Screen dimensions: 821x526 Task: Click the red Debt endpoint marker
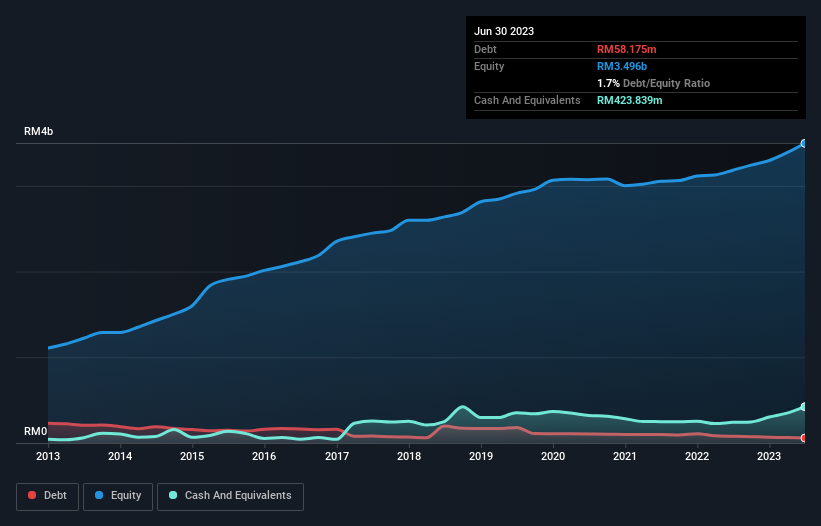tap(804, 438)
